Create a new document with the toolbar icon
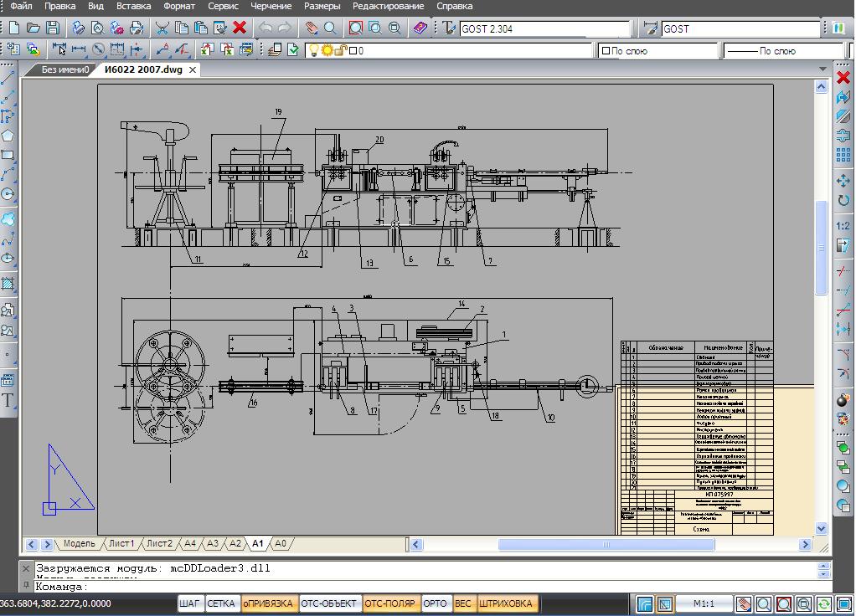This screenshot has width=856, height=616. (x=14, y=28)
